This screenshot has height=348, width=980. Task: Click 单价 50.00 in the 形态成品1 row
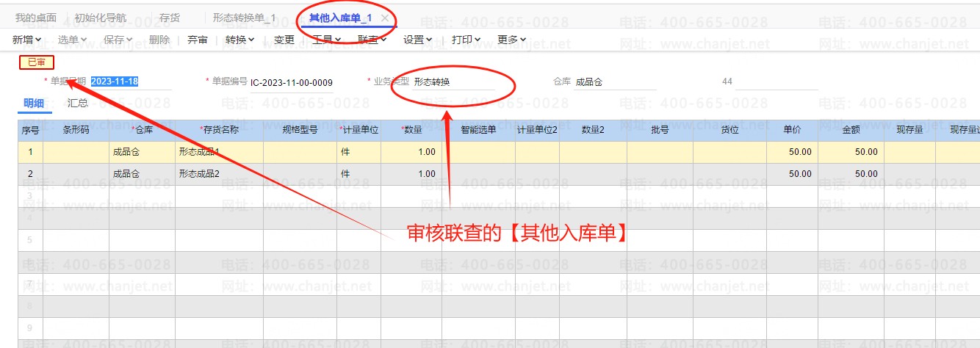click(x=792, y=152)
